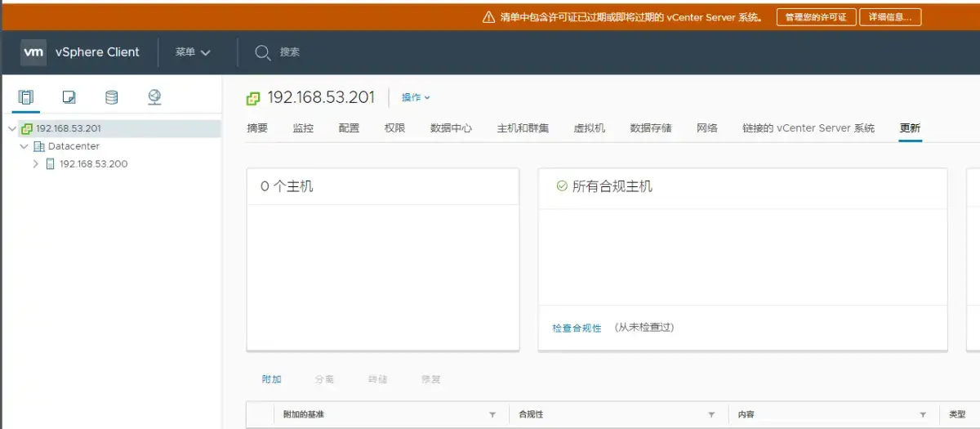This screenshot has width=980, height=429.
Task: Switch to the 虚拟机 tab
Action: click(x=589, y=128)
